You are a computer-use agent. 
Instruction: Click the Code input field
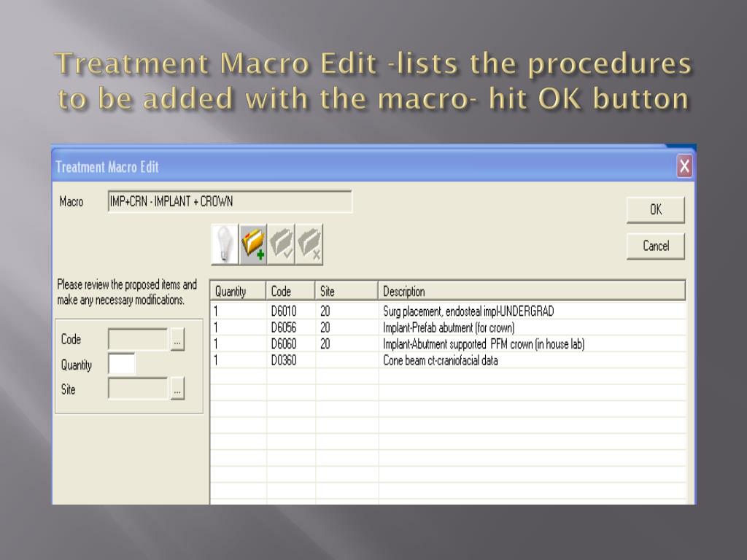click(x=138, y=340)
